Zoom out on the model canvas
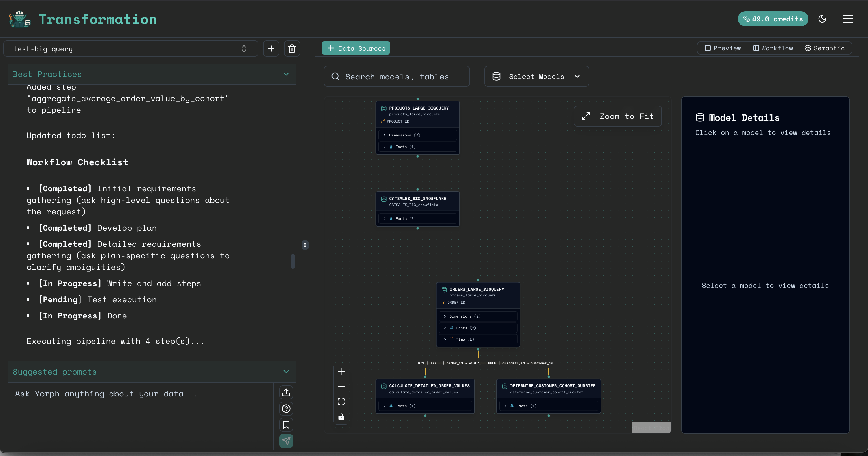Viewport: 868px width, 456px height. [x=341, y=386]
